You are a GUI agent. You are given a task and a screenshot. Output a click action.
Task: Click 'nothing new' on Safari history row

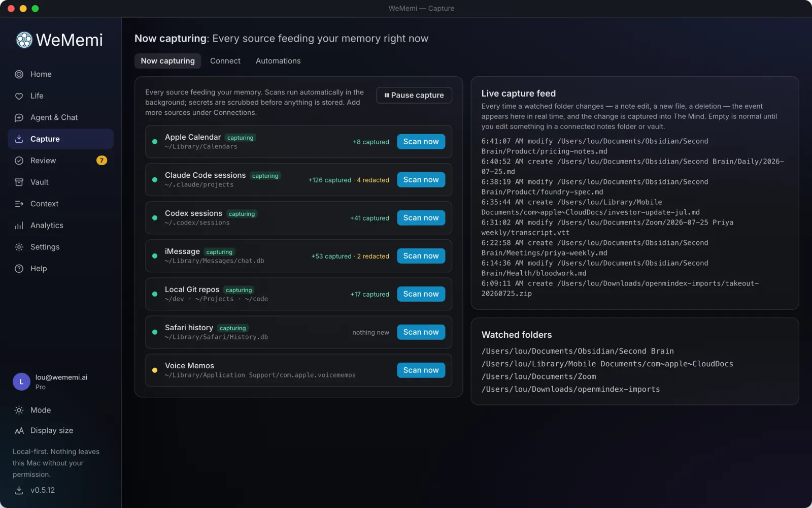[370, 333]
